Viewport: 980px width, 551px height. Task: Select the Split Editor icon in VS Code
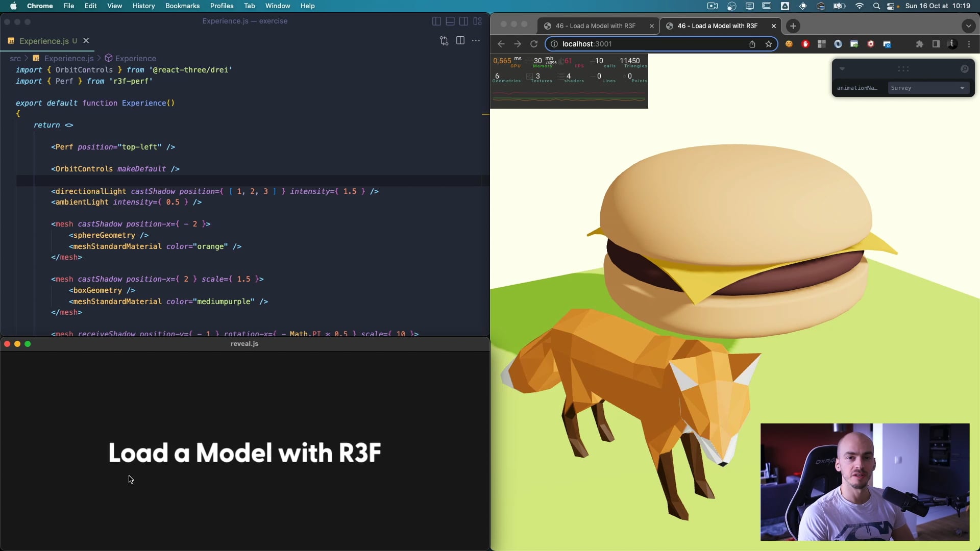tap(460, 41)
